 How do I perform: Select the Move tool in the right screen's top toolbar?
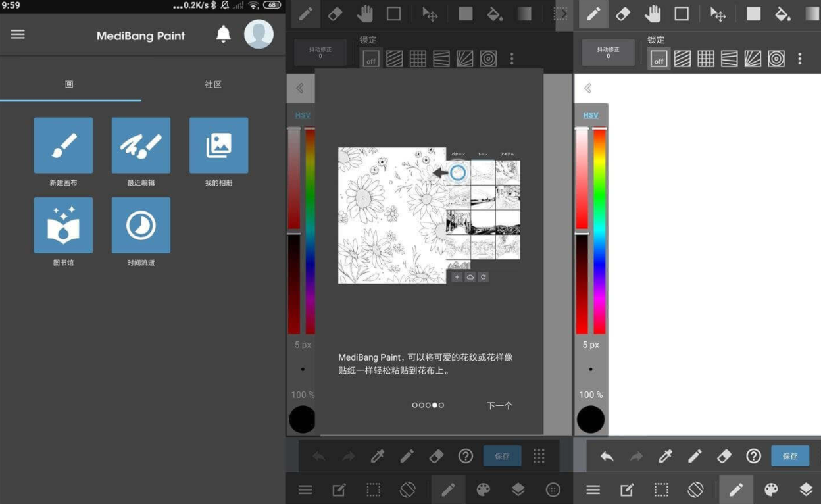(718, 14)
